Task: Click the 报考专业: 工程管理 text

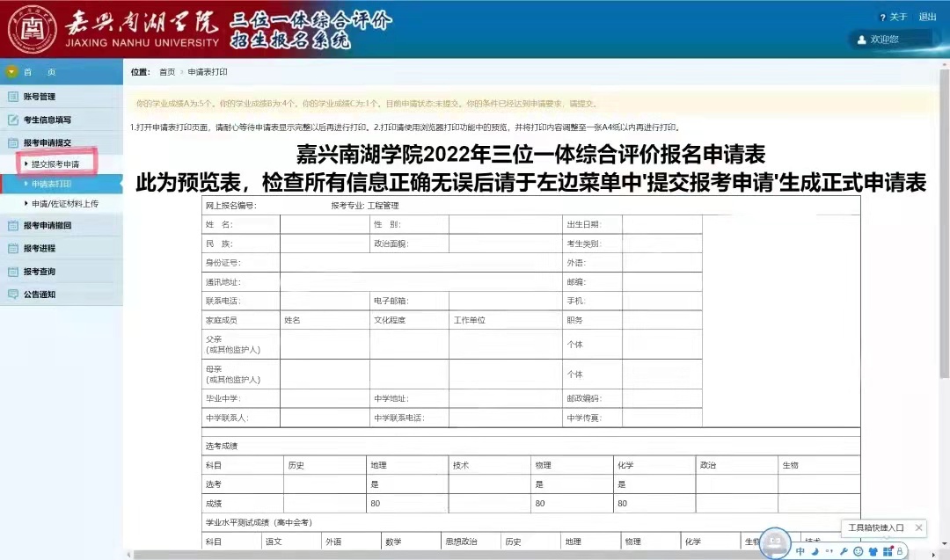Action: 365,206
